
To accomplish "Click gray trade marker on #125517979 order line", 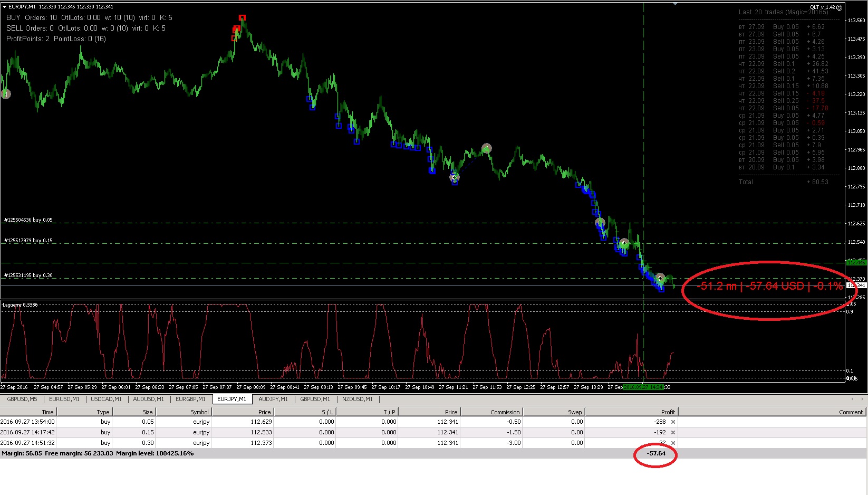I will tap(624, 243).
